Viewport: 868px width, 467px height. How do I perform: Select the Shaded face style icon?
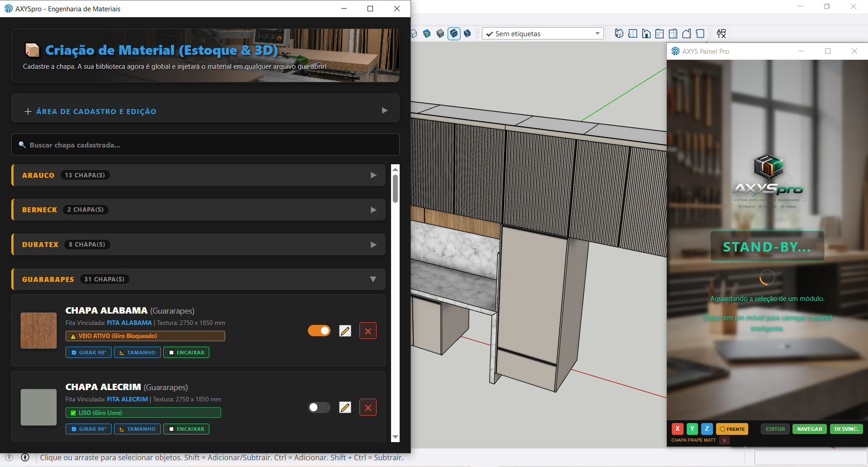(440, 33)
